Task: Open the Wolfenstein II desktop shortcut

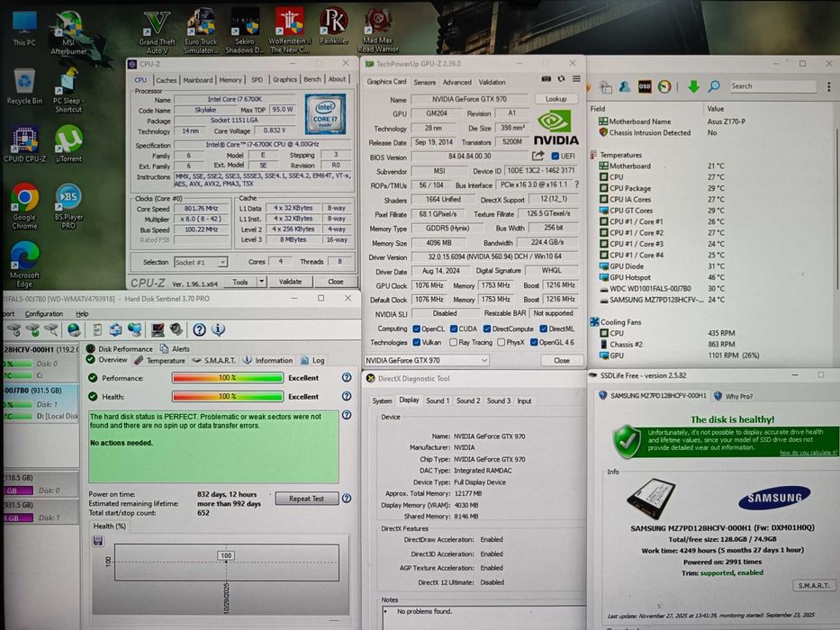Action: click(290, 31)
